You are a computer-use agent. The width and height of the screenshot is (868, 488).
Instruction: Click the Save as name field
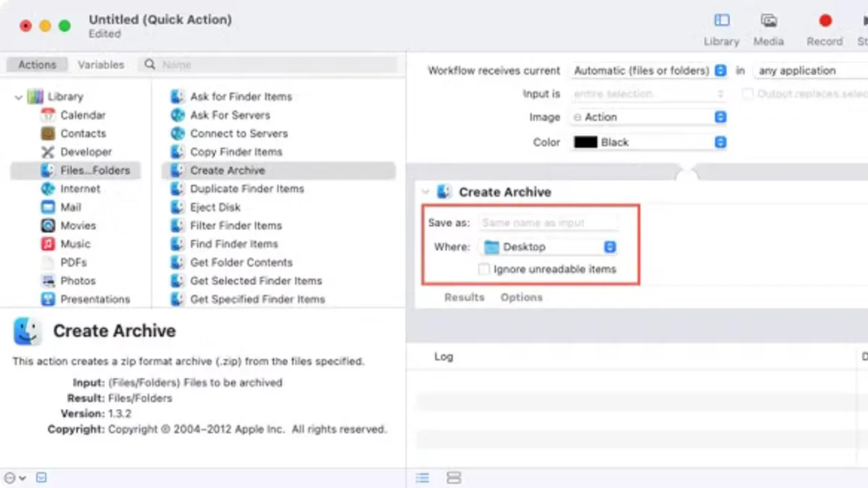548,223
